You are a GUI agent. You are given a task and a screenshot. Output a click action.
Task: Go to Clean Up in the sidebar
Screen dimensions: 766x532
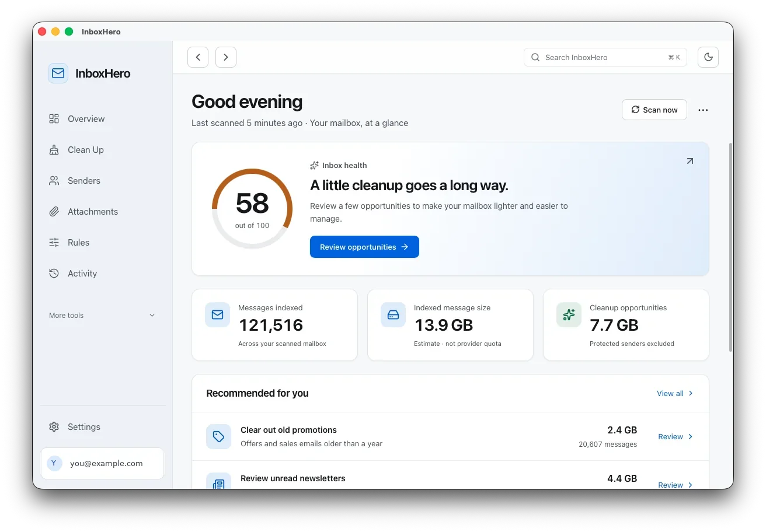click(x=103, y=150)
